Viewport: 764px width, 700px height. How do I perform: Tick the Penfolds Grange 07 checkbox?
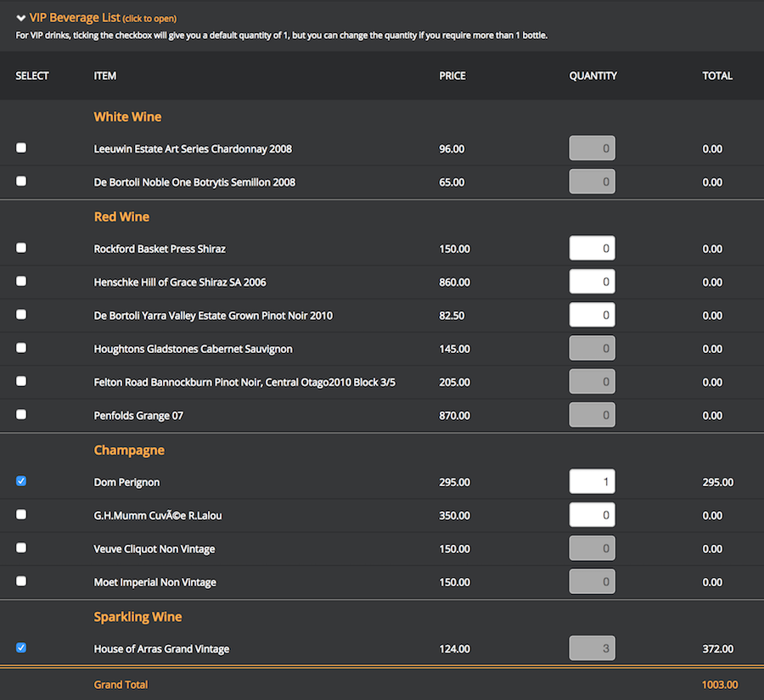(21, 415)
